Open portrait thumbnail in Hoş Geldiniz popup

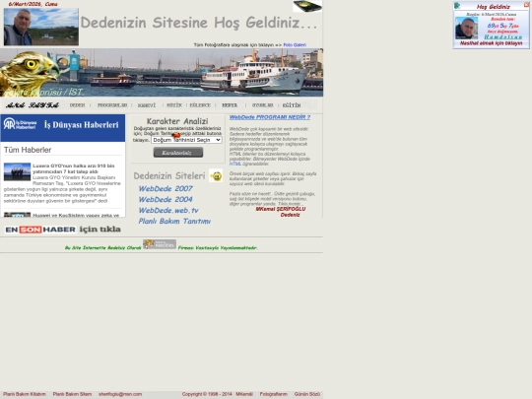(466, 29)
